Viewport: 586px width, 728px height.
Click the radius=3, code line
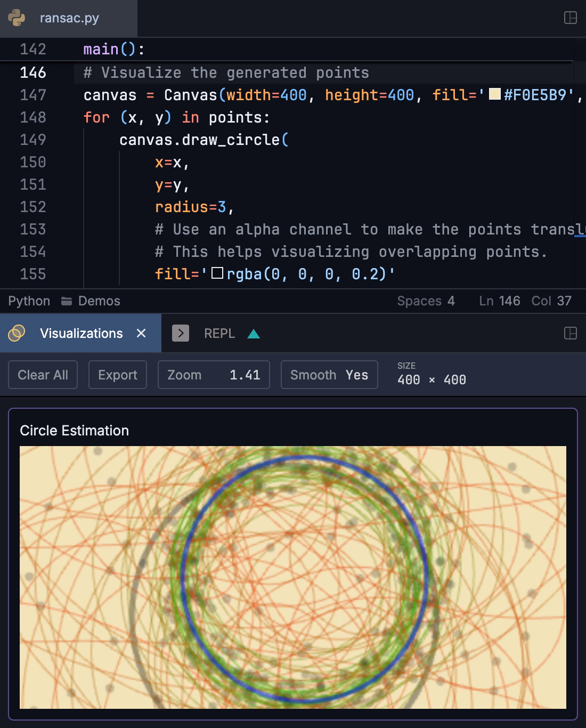(x=195, y=207)
